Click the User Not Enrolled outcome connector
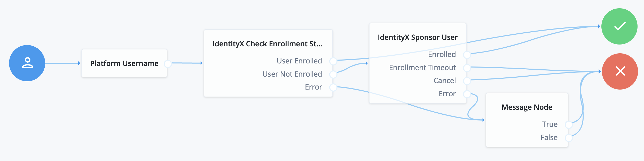Screen dimensions: 644x161 (x=333, y=75)
